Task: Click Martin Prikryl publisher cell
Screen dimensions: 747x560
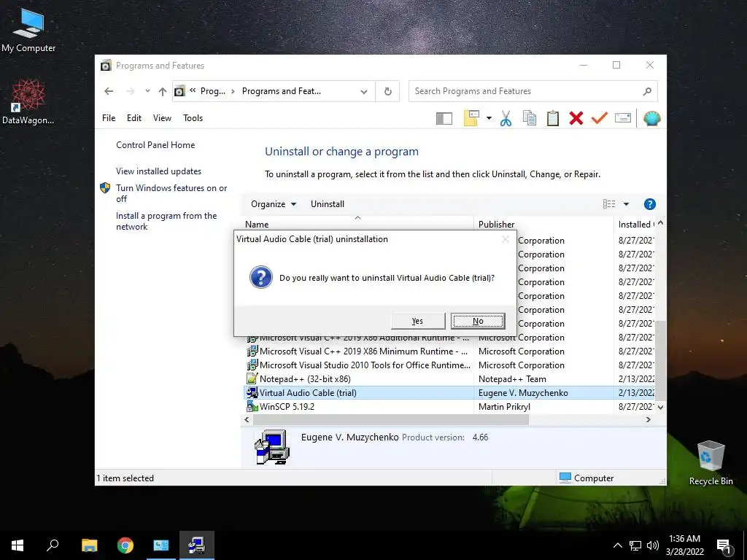Action: coord(504,407)
